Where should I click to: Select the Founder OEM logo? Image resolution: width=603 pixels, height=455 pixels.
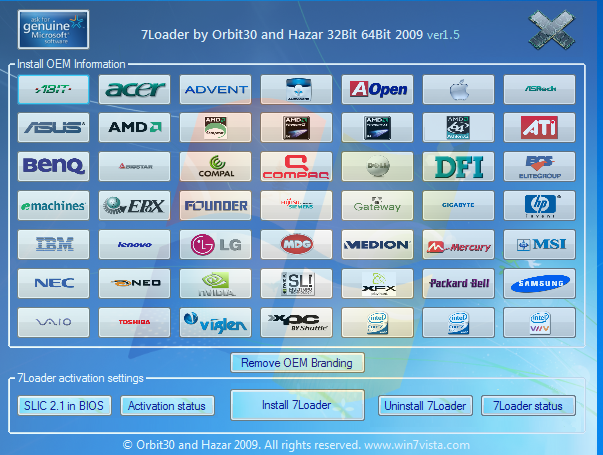click(x=215, y=206)
